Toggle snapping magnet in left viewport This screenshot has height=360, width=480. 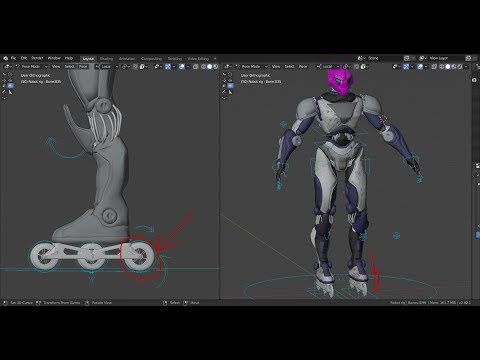135,67
